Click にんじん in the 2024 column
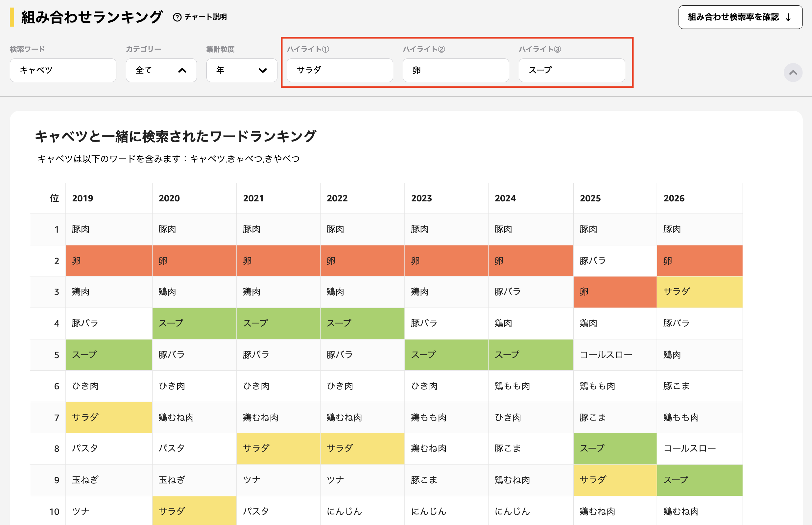Viewport: 812px width, 525px height. 512,511
